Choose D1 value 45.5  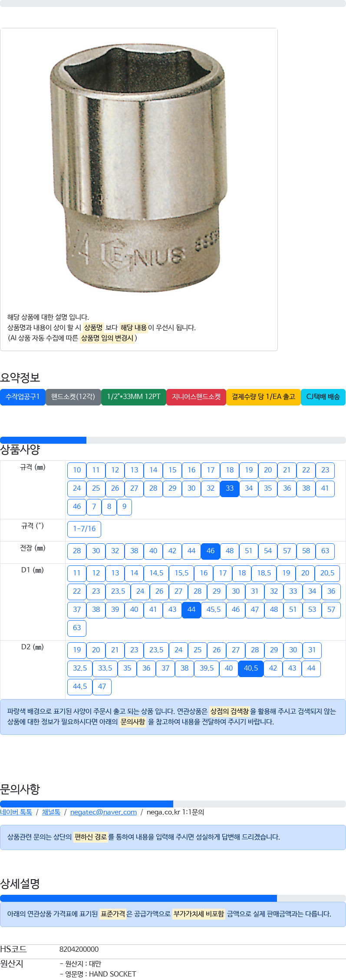point(214,610)
